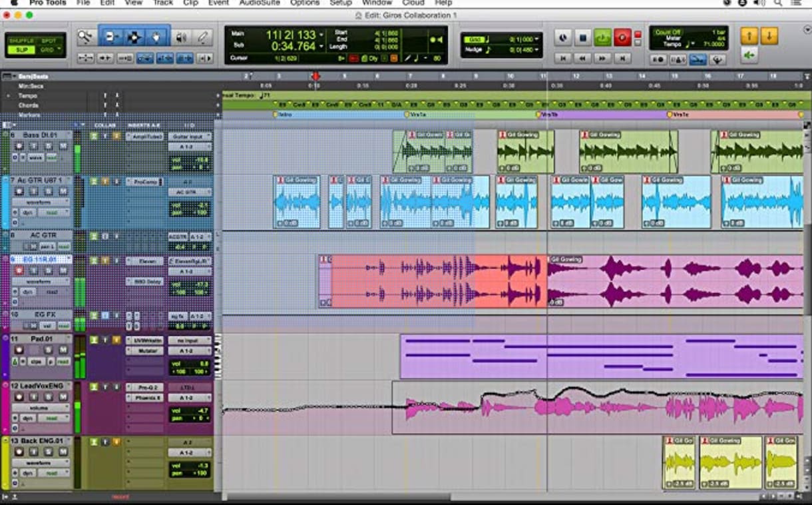The image size is (812, 505).
Task: Enable Slip edit mode
Action: [x=22, y=50]
